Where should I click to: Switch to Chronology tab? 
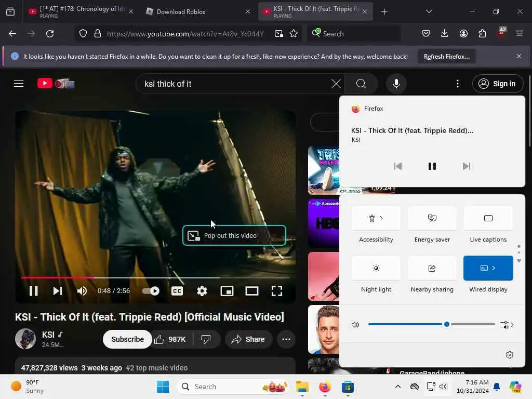coord(80,11)
